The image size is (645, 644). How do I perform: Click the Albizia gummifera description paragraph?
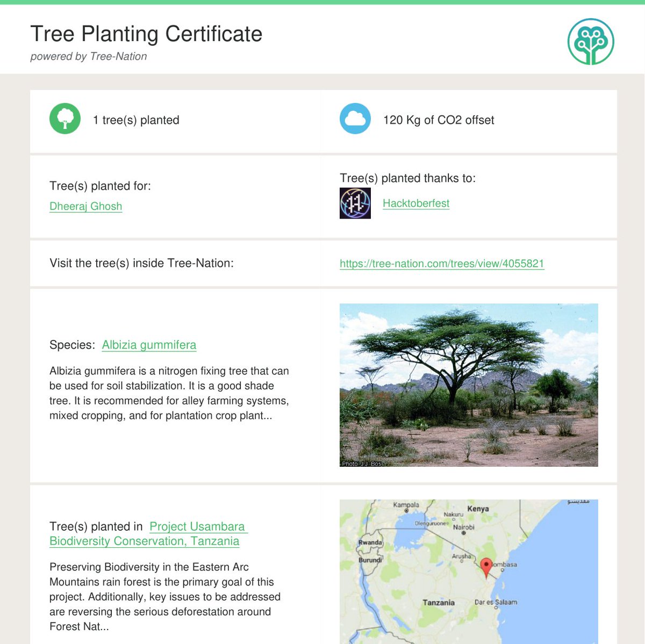click(x=169, y=393)
